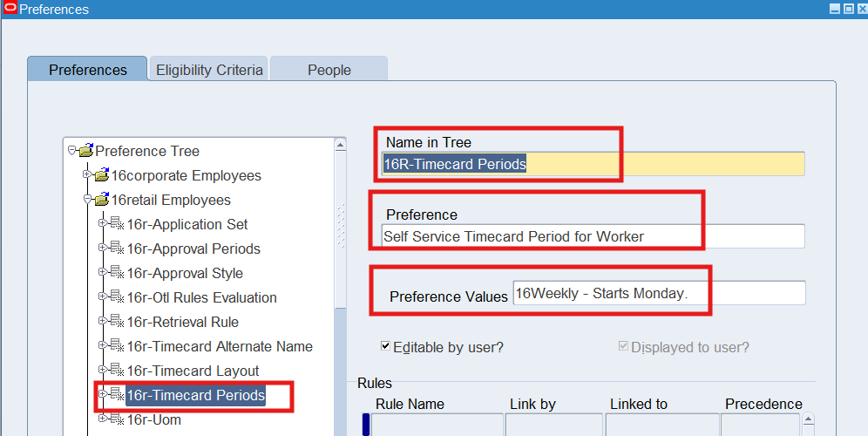Viewport: 868px width, 436px height.
Task: Click the tree scrollbar up arrow
Action: pyautogui.click(x=340, y=145)
